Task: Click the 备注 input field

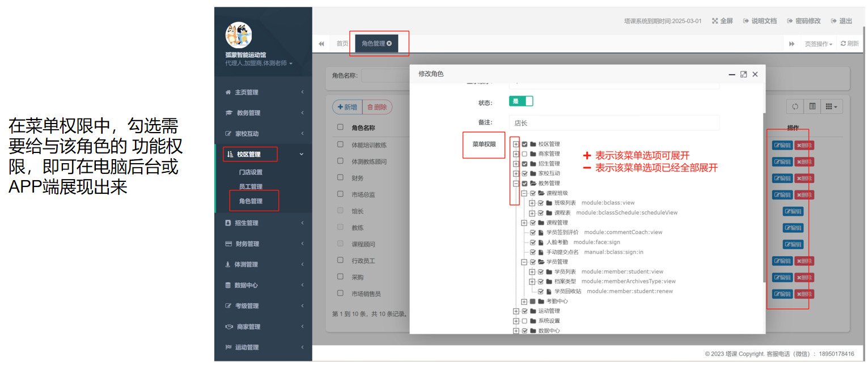Action: [x=614, y=123]
